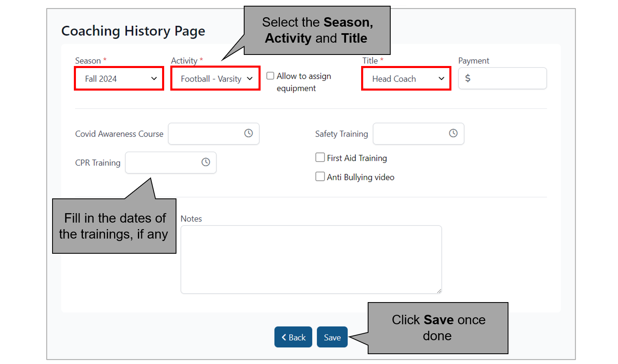Enable Allow to assign equipment checkbox

click(270, 76)
